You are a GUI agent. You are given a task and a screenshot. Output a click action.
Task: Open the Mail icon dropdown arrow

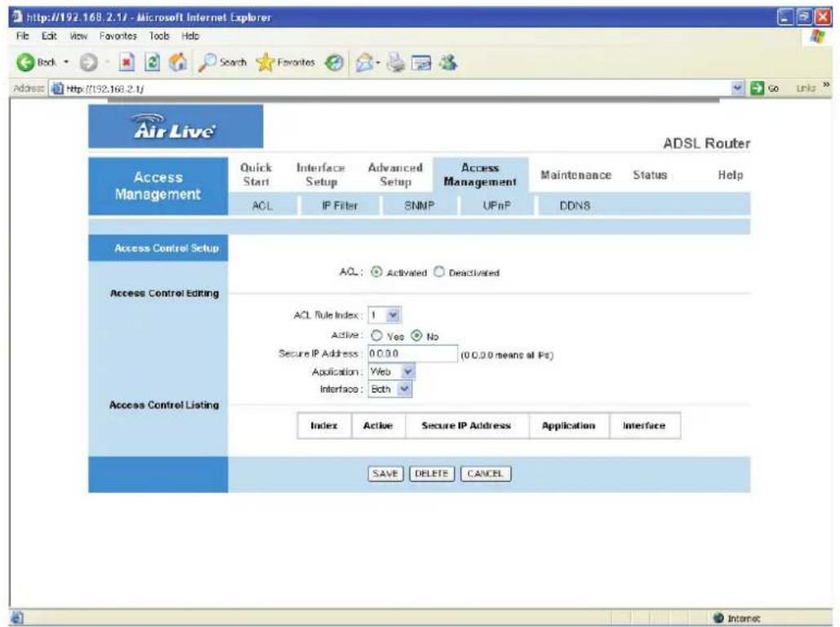378,63
